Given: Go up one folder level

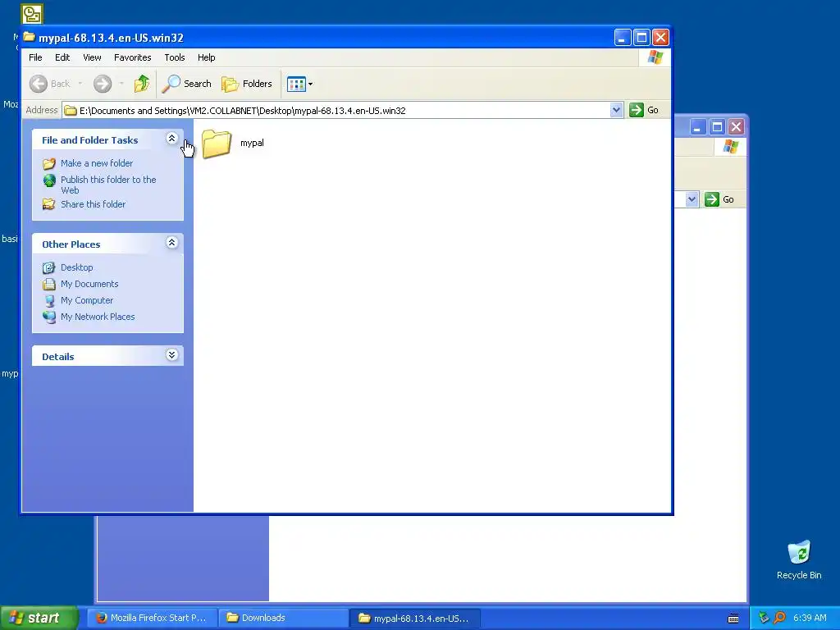Looking at the screenshot, I should (142, 84).
